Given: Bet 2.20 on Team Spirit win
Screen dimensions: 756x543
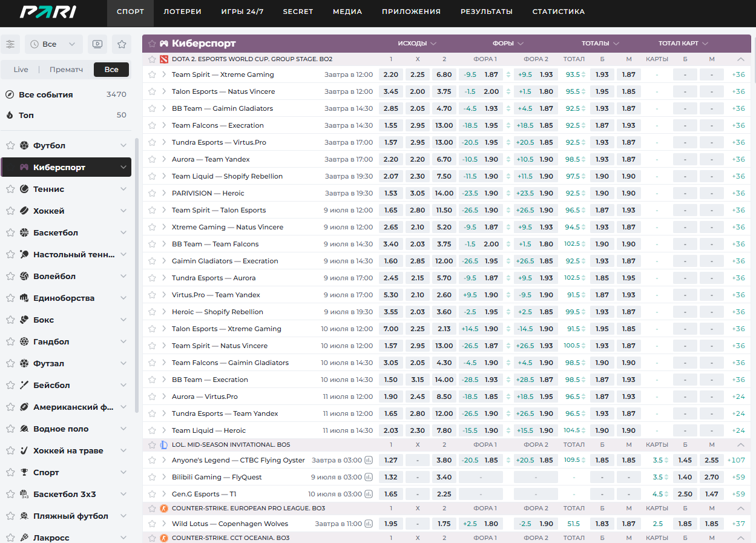Looking at the screenshot, I should pos(391,74).
